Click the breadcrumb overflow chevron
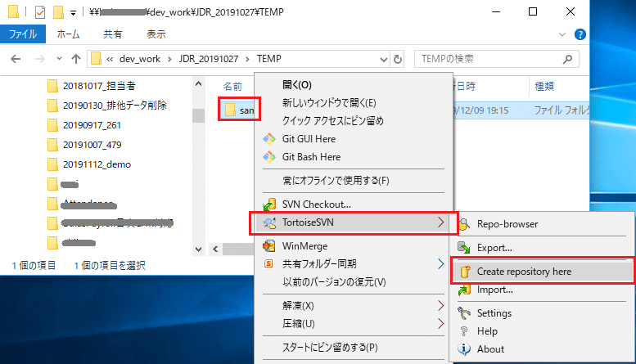Image resolution: width=636 pixels, height=364 pixels. tap(110, 59)
